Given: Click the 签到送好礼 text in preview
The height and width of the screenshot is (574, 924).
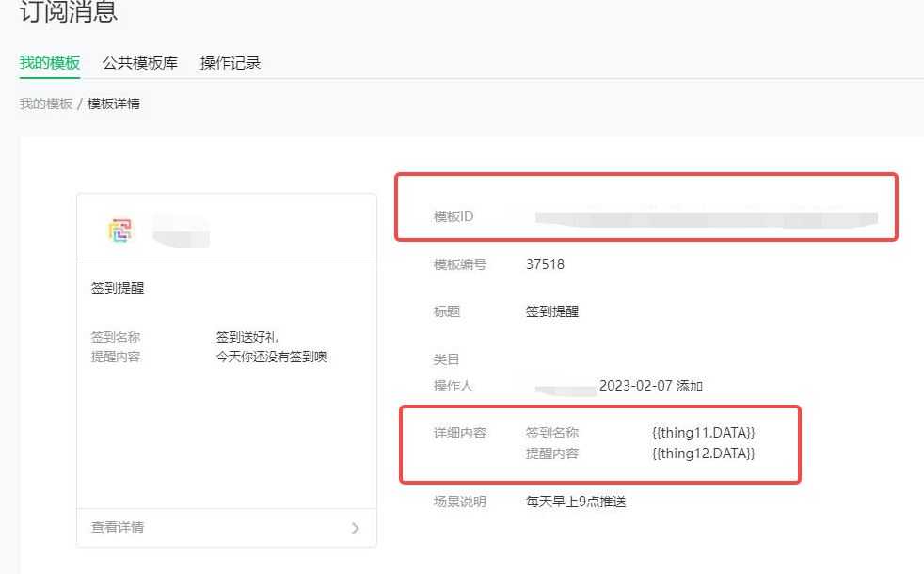Looking at the screenshot, I should (x=247, y=337).
